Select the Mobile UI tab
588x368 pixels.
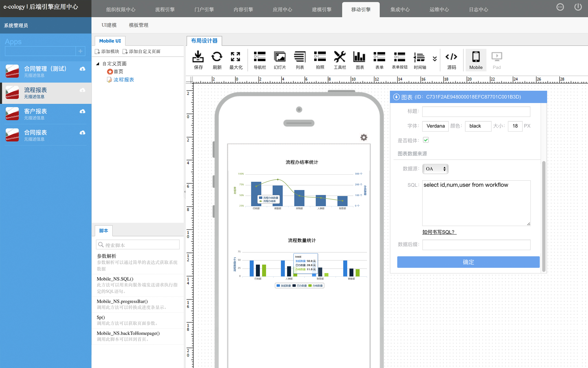[x=110, y=41]
